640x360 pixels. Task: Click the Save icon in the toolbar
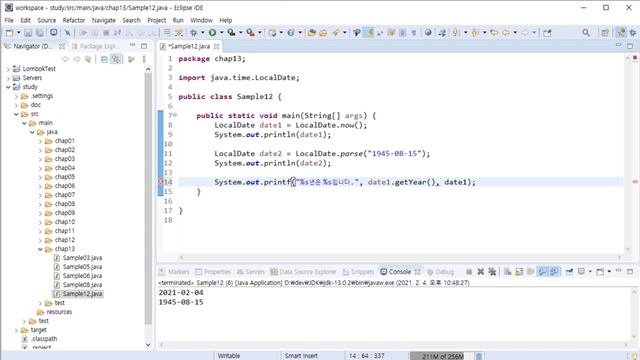28,33
